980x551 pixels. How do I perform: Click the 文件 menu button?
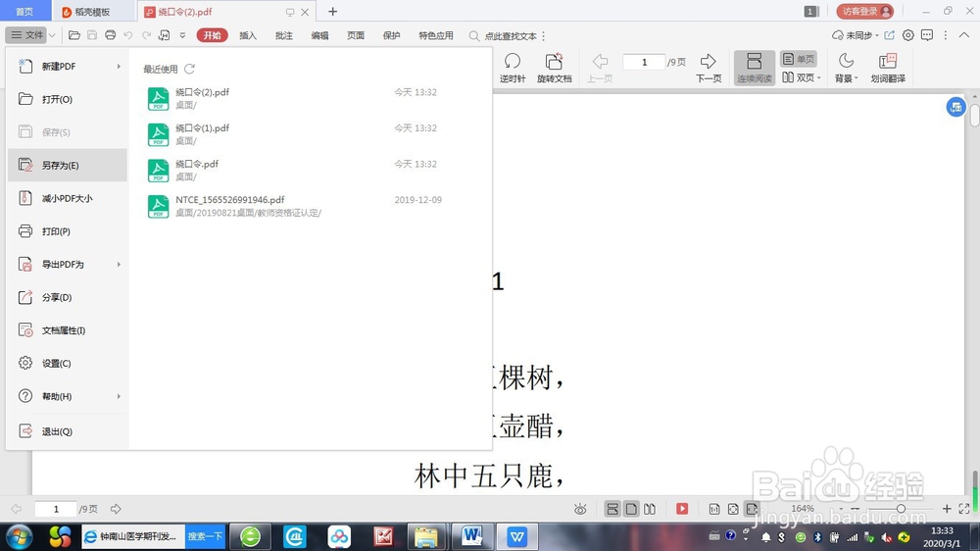[26, 35]
